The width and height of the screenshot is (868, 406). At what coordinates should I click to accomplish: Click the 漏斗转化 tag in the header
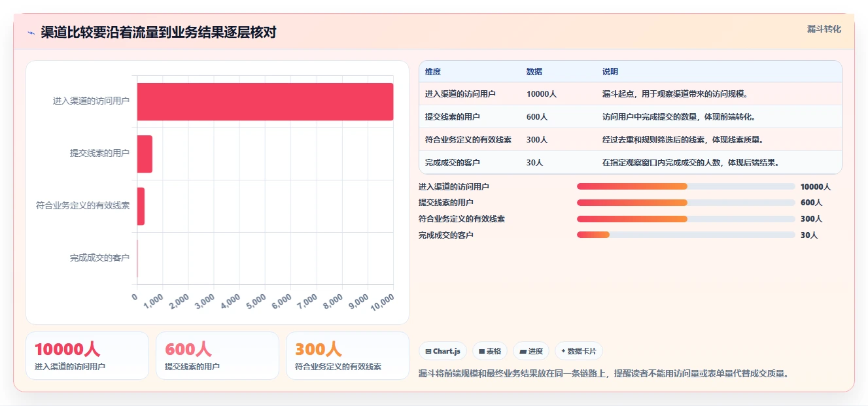click(x=824, y=29)
